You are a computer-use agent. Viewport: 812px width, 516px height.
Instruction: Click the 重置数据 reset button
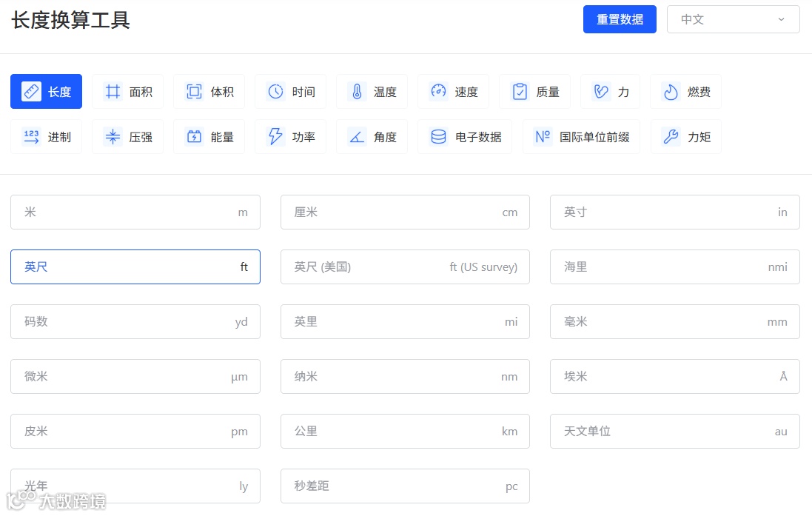pyautogui.click(x=620, y=19)
